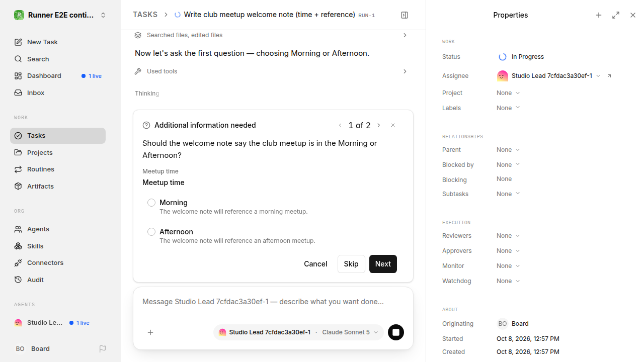Open assignee link arrow icon

tap(609, 76)
